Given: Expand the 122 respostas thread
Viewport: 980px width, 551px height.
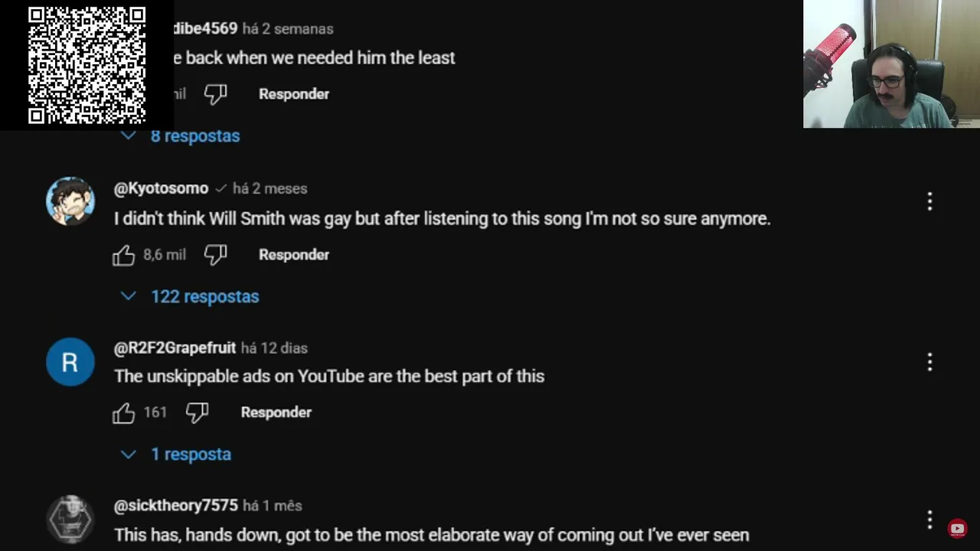Looking at the screenshot, I should [x=190, y=297].
